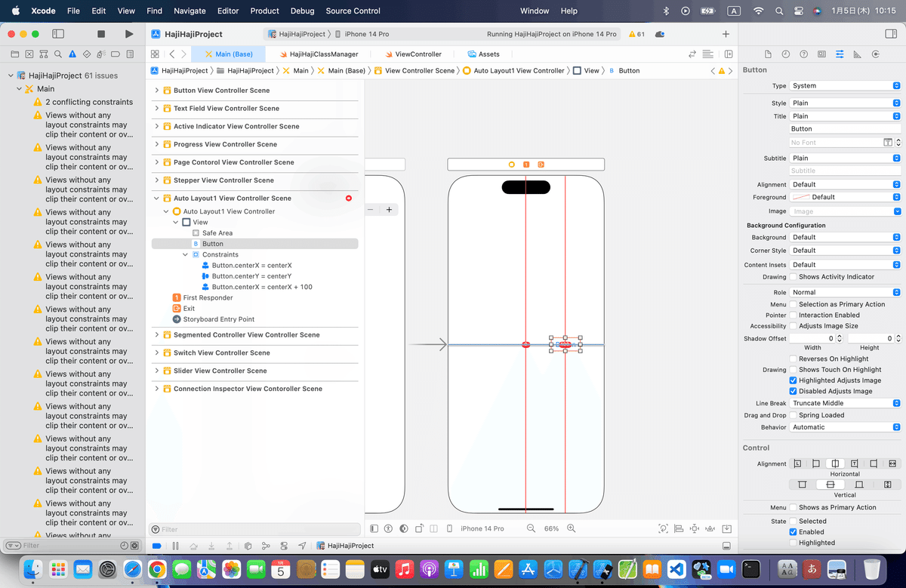Toggle the document outline
Screen dimensions: 906x588
tap(374, 528)
